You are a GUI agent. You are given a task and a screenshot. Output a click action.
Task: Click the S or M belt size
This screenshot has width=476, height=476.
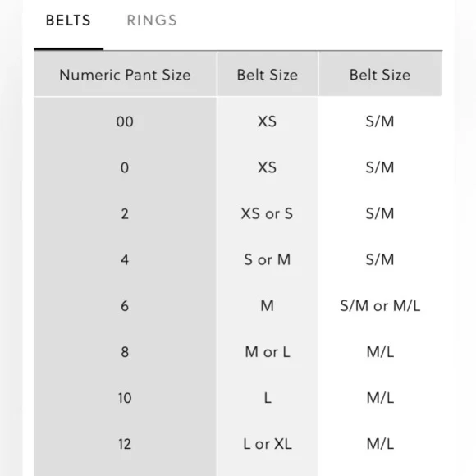point(268,260)
